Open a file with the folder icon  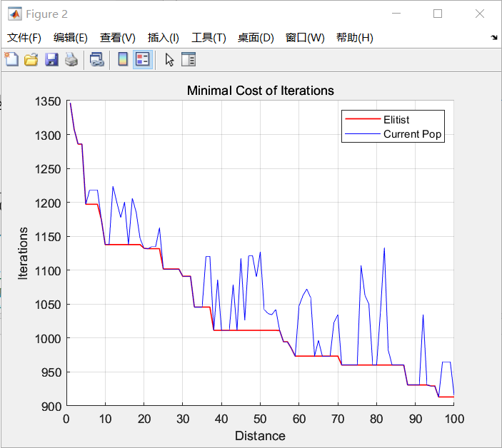tap(31, 59)
